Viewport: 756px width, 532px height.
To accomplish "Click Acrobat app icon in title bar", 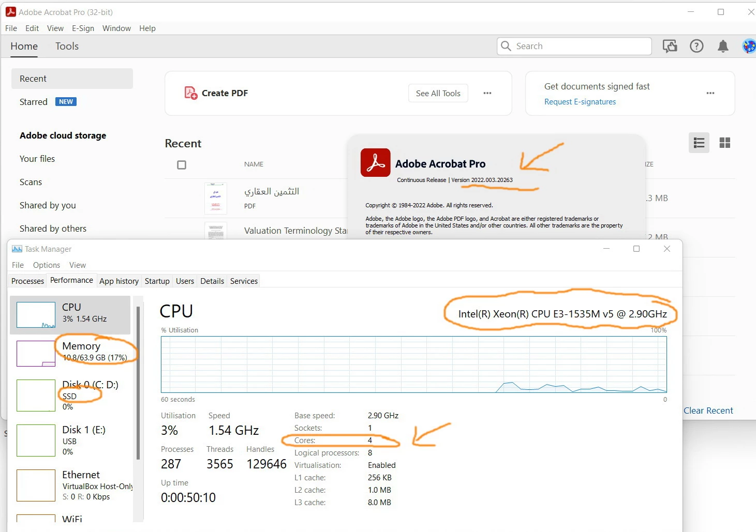I will tap(10, 12).
